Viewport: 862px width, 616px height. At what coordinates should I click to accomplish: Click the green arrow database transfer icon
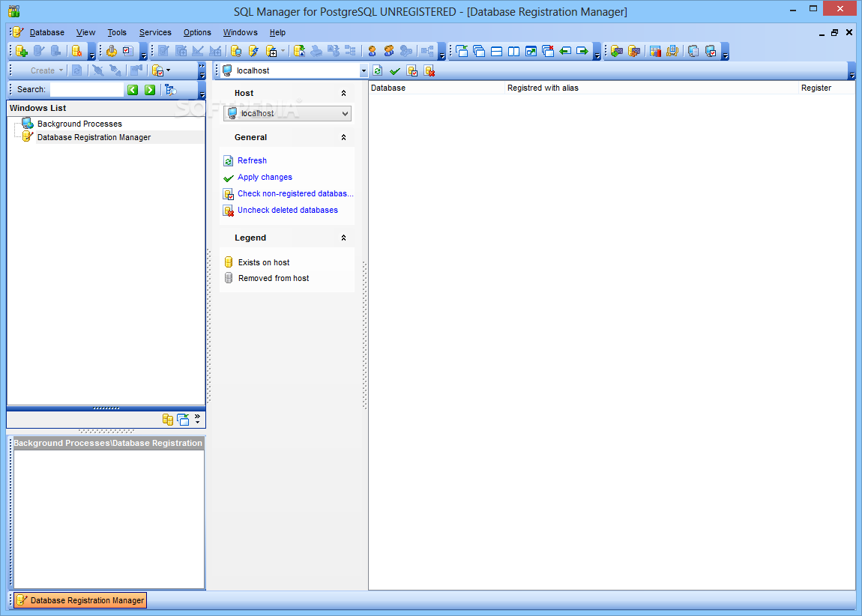pos(617,51)
